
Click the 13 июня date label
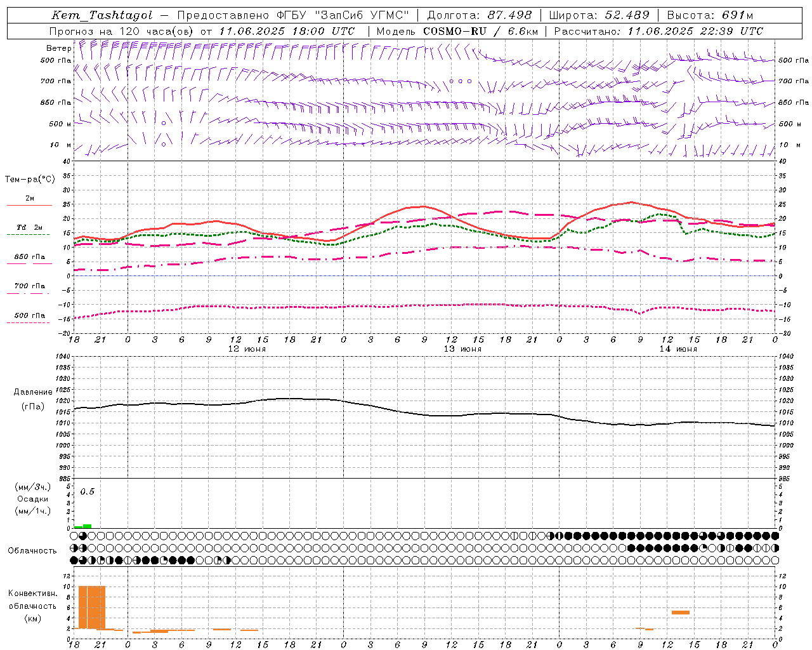462,349
